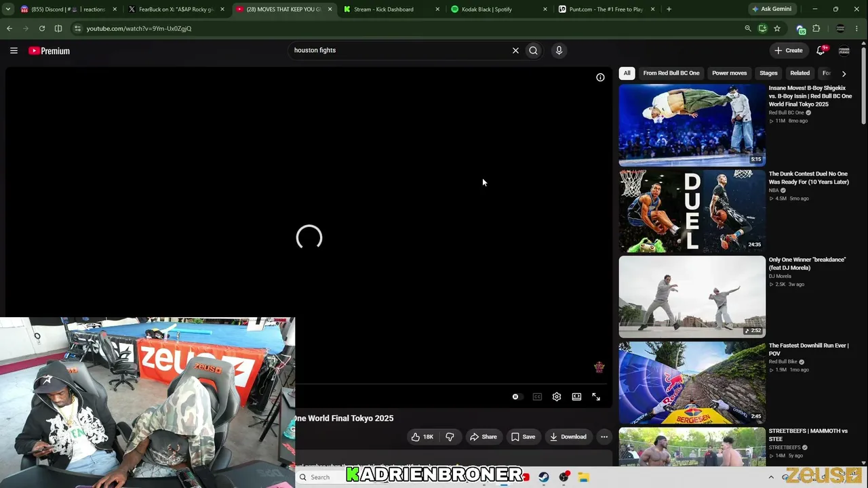
Task: Show video info card icon
Action: [x=600, y=77]
